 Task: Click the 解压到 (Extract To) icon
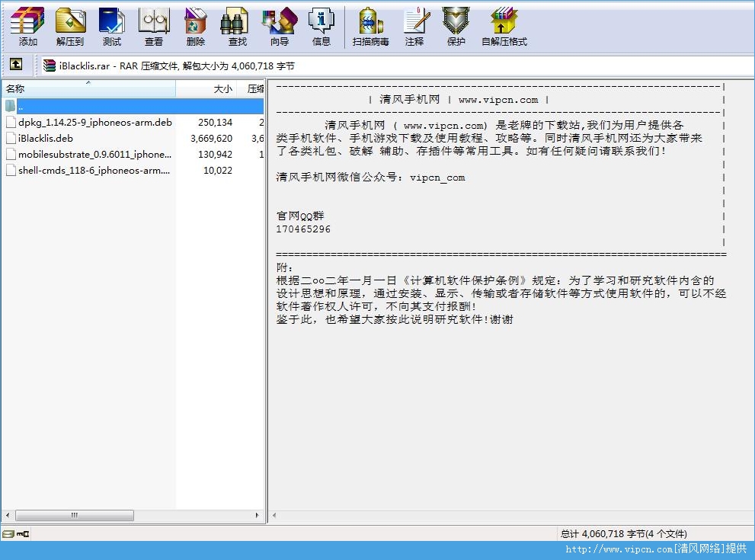click(70, 26)
